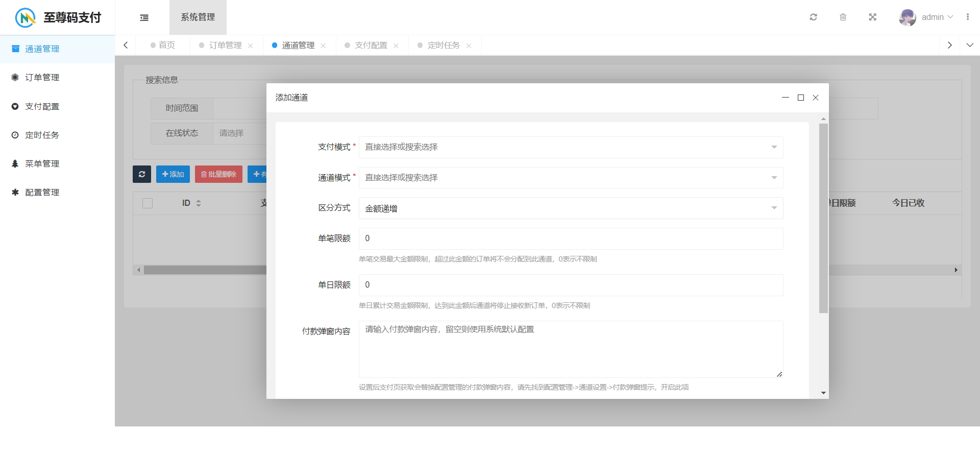The height and width of the screenshot is (452, 980).
Task: Switch to the 支付配置 tab
Action: pyautogui.click(x=371, y=45)
